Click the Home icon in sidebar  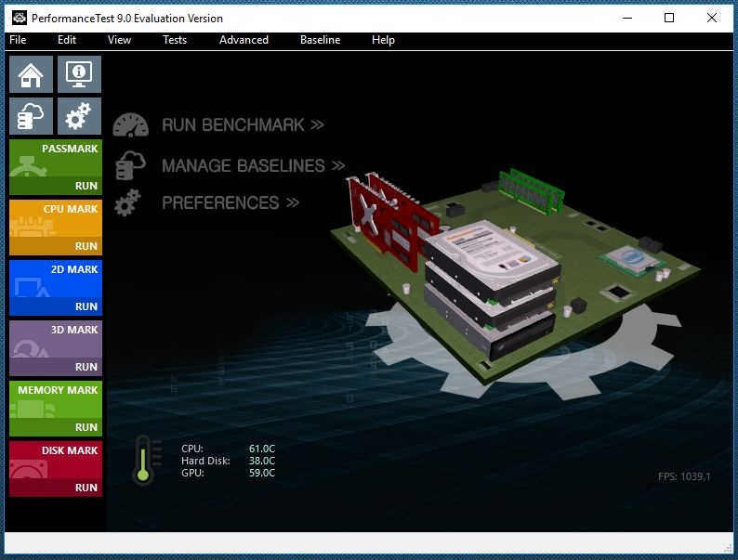[x=32, y=74]
